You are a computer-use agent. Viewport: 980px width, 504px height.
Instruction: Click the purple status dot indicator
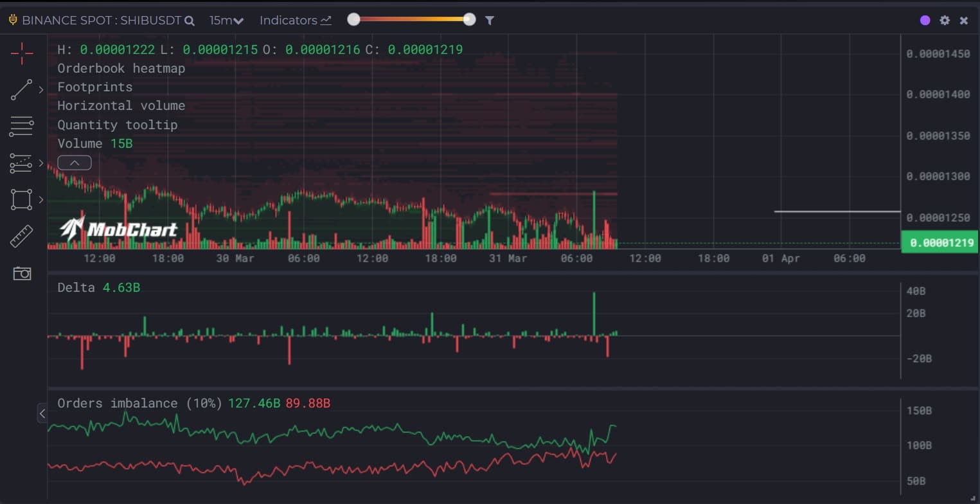(x=925, y=21)
